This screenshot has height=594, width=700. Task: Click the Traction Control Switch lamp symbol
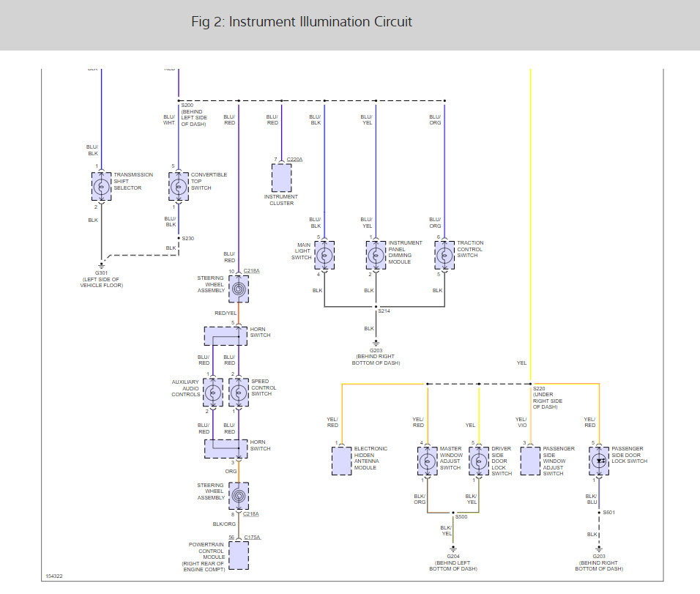pos(444,255)
